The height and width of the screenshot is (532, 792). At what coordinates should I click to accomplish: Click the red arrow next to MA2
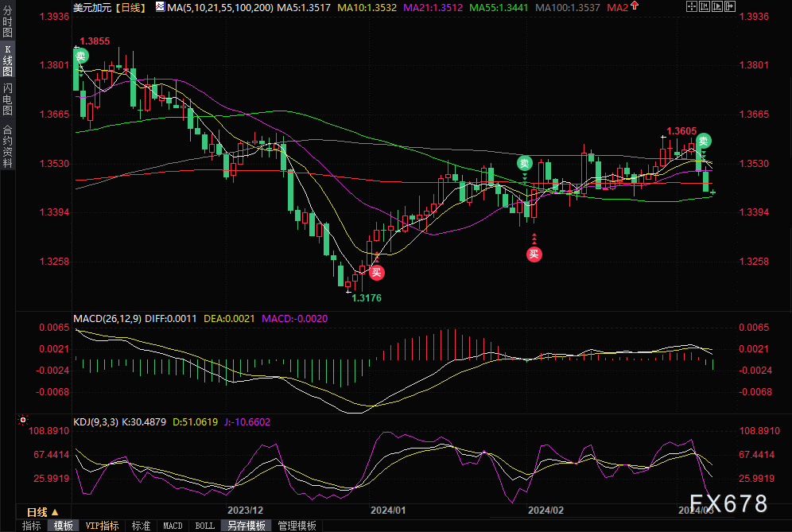point(635,6)
